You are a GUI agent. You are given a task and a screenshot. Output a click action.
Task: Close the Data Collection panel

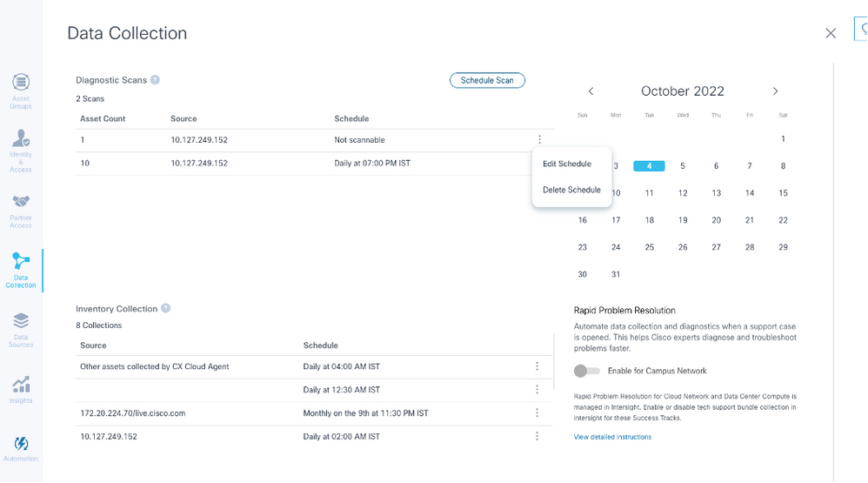[x=831, y=33]
